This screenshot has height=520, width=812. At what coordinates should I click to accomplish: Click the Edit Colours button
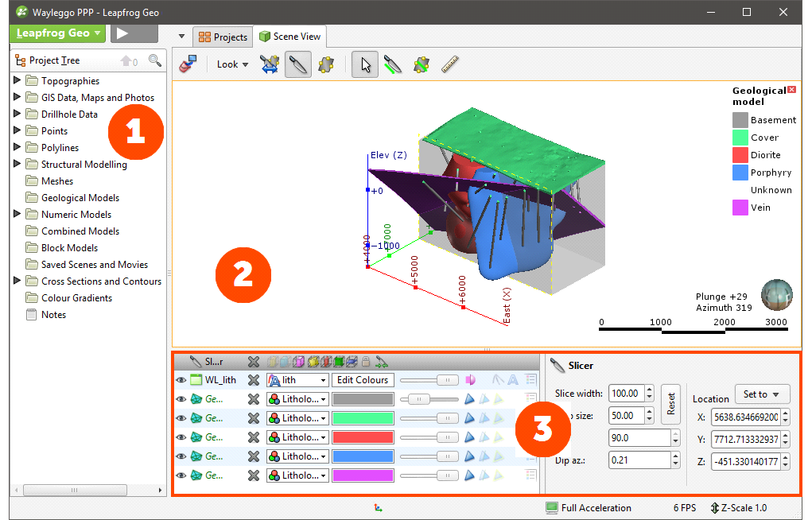point(363,380)
